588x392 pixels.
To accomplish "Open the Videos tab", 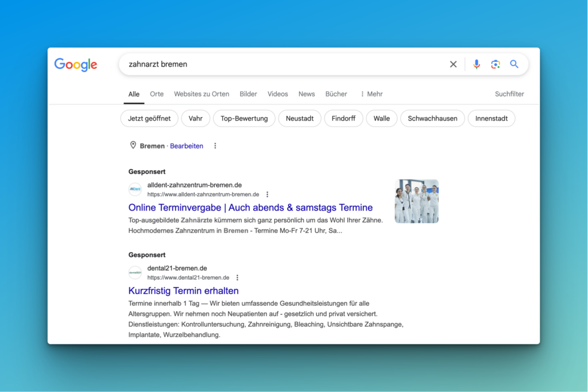I will (277, 94).
